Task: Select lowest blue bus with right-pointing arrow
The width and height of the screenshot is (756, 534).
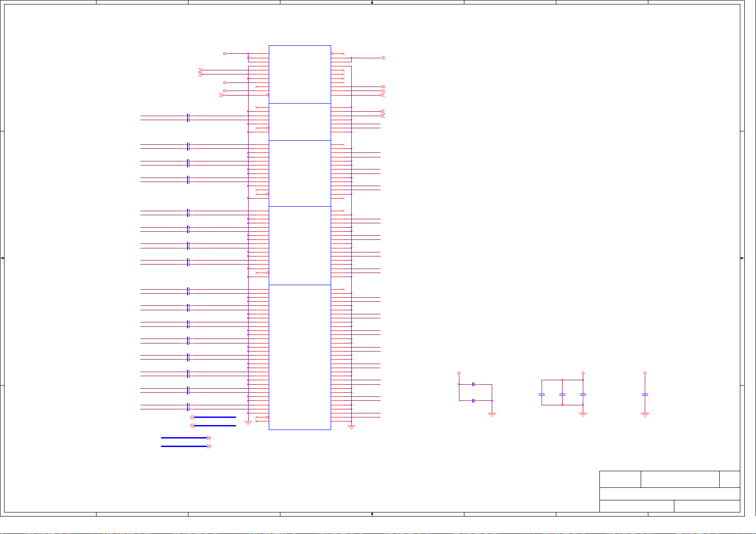Action: pos(184,447)
